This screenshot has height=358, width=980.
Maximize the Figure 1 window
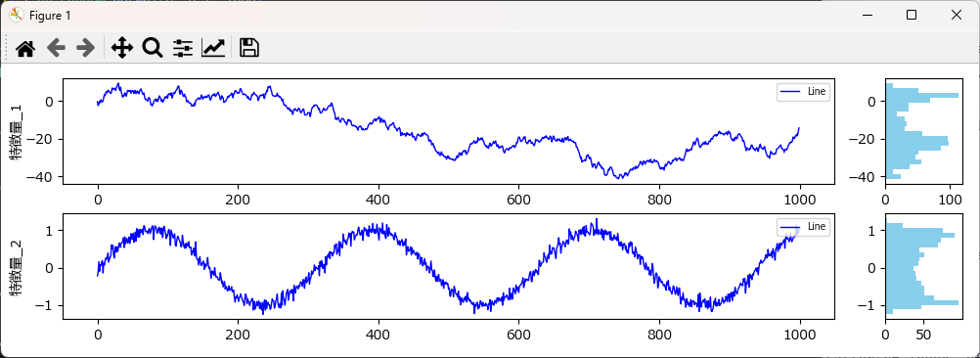[x=912, y=15]
